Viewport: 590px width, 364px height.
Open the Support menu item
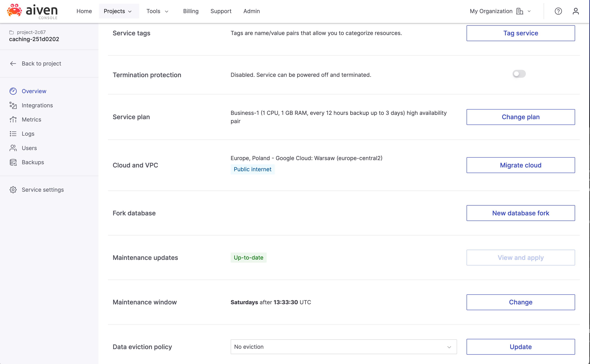click(x=221, y=11)
